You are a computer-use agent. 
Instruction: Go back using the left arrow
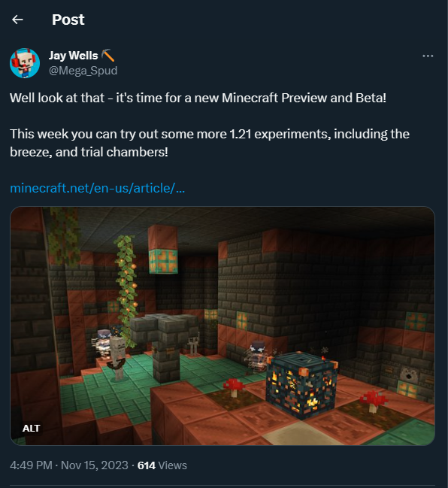(x=17, y=20)
